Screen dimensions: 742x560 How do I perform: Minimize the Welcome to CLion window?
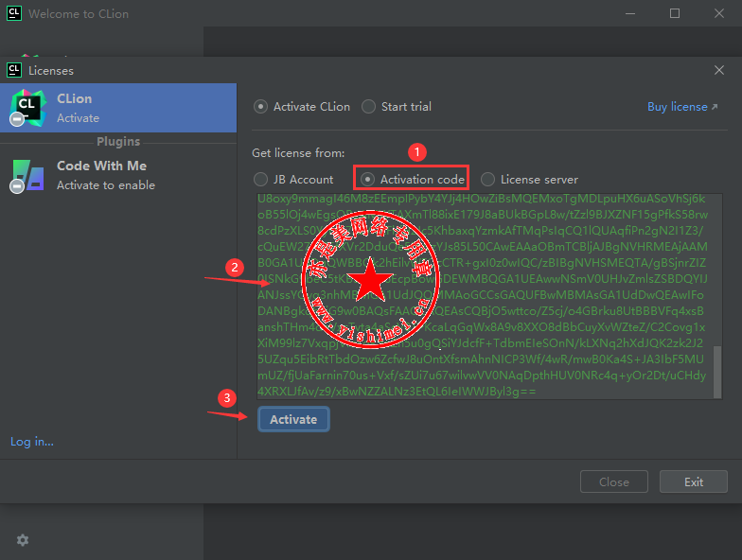[630, 13]
